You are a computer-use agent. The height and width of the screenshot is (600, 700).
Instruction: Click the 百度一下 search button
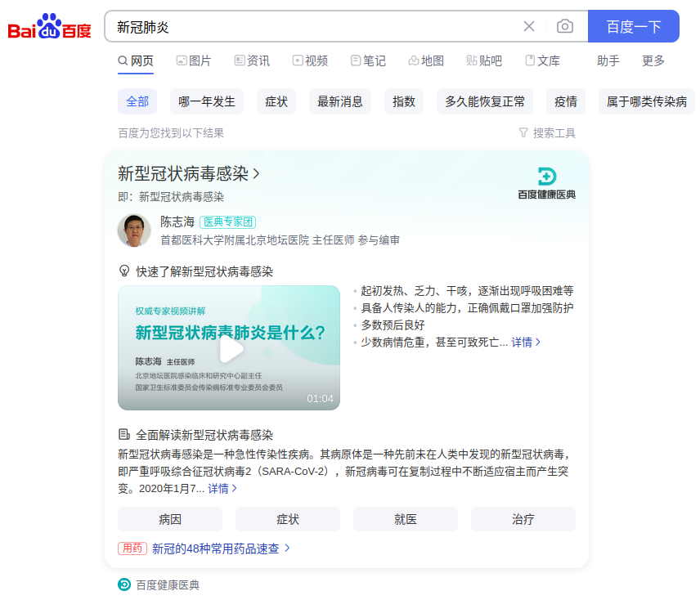(x=633, y=26)
